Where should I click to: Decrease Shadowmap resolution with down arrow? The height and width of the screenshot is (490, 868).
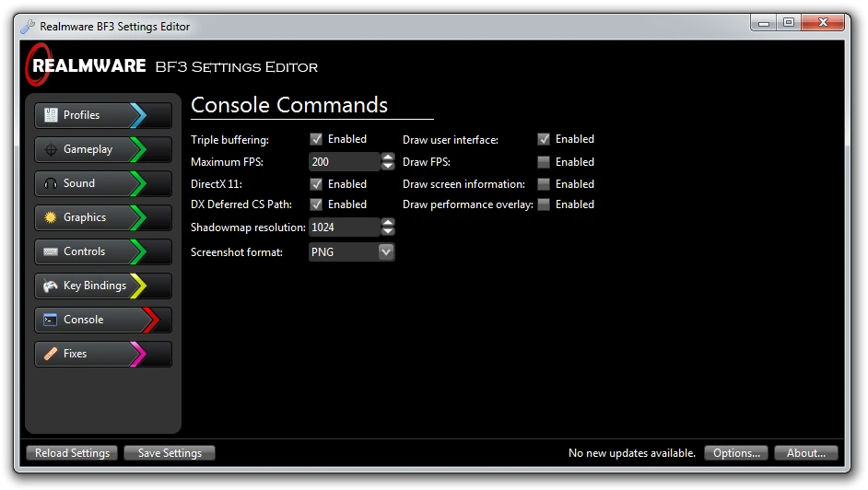(388, 231)
